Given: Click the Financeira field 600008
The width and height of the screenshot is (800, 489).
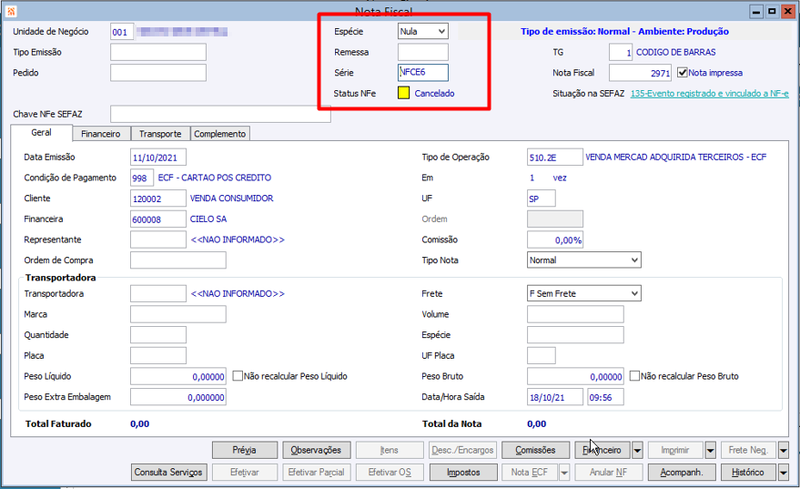Looking at the screenshot, I should [x=158, y=219].
